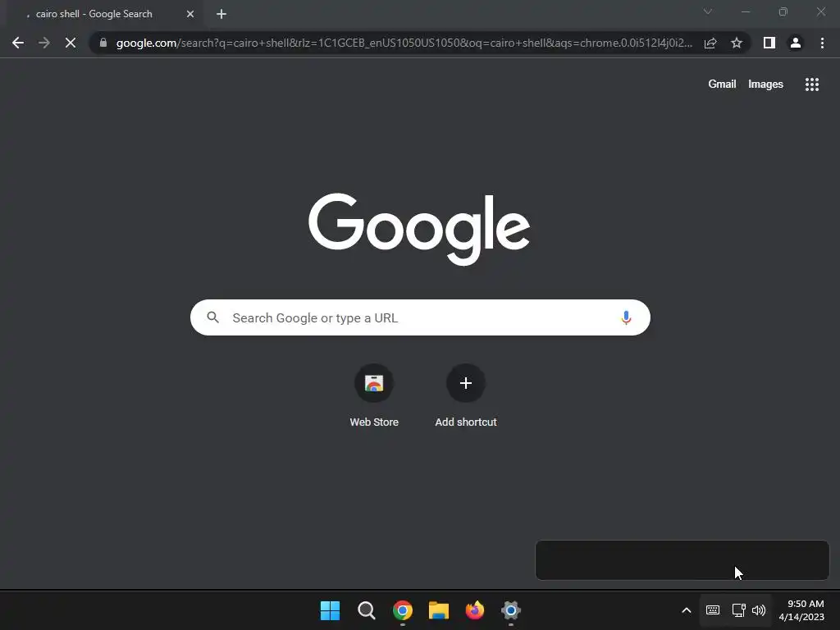The height and width of the screenshot is (630, 840).
Task: Go back to the previous page
Action: [18, 43]
